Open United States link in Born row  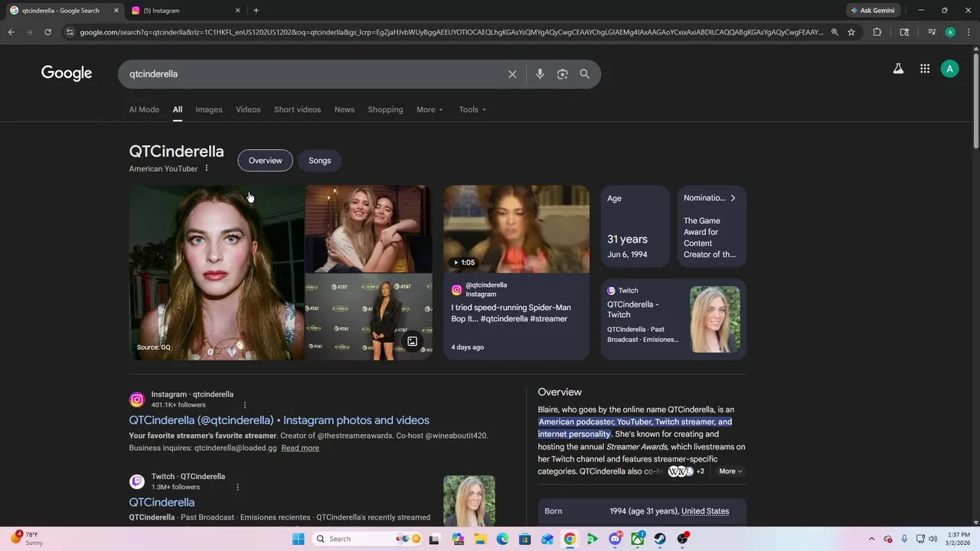[705, 511]
